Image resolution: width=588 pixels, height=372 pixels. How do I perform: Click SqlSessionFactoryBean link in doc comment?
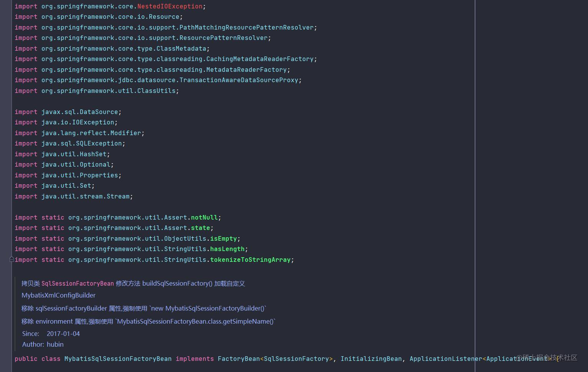click(x=77, y=284)
